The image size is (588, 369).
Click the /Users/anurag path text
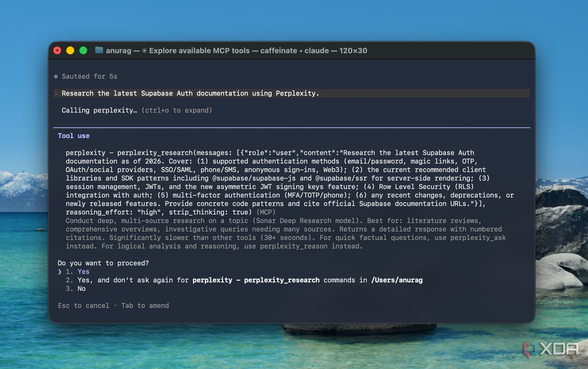tap(397, 280)
